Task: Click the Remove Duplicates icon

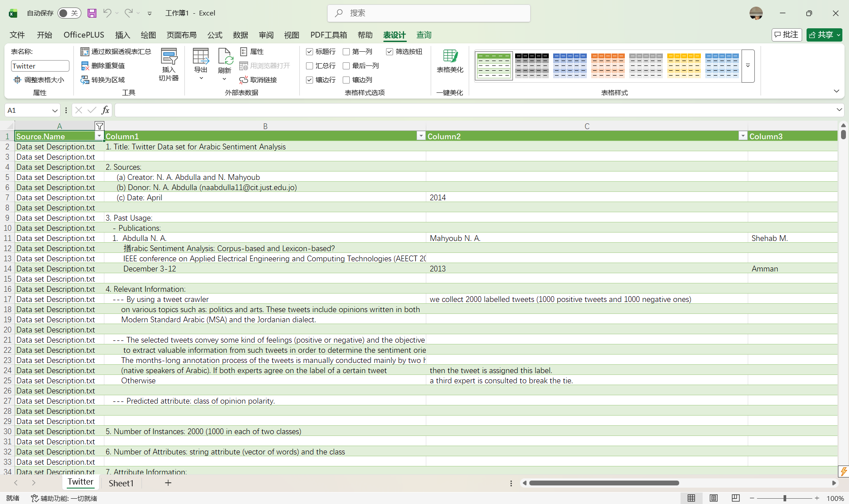Action: point(85,66)
